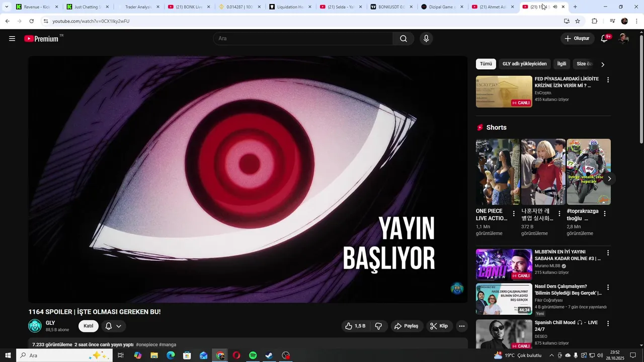Viewport: 644px width, 362px height.
Task: Click the Oluştur create button
Action: [577, 39]
